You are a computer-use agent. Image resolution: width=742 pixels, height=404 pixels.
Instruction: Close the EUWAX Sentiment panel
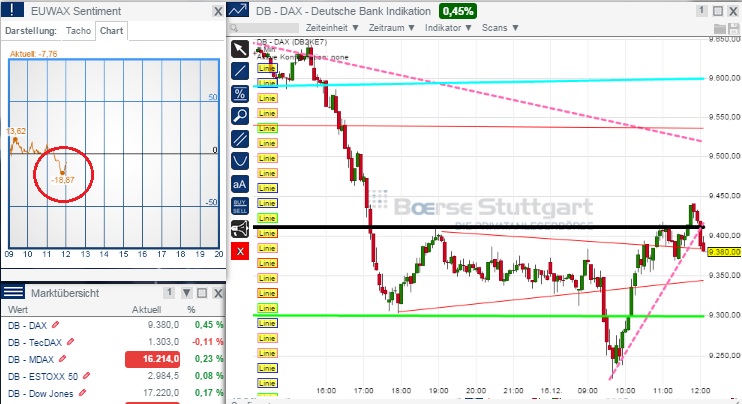(219, 11)
